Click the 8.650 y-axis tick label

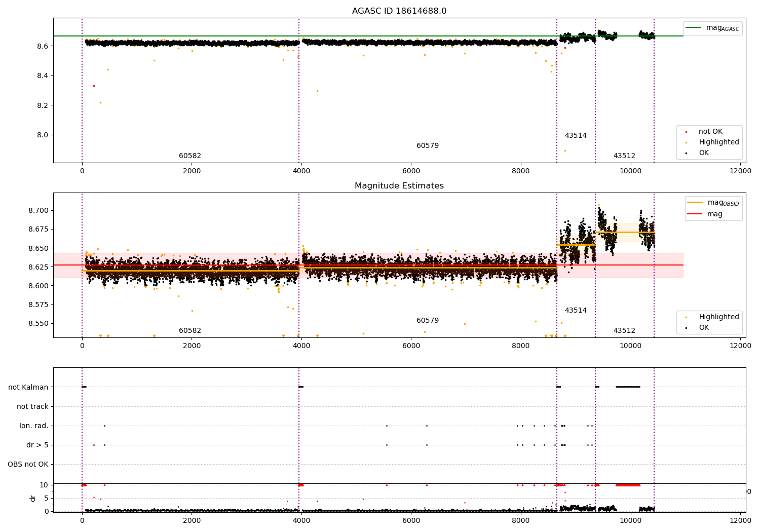point(39,248)
